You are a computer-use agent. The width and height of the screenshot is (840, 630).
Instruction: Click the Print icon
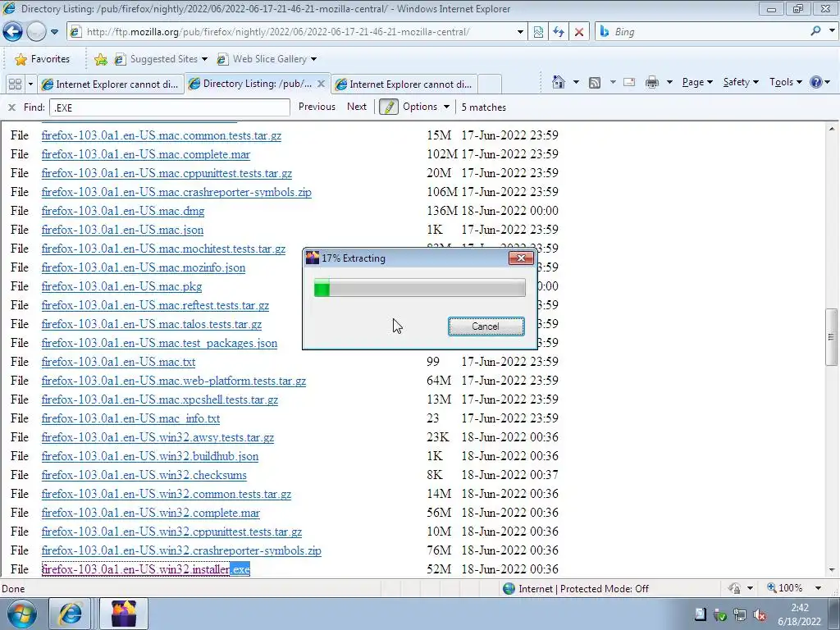(652, 82)
